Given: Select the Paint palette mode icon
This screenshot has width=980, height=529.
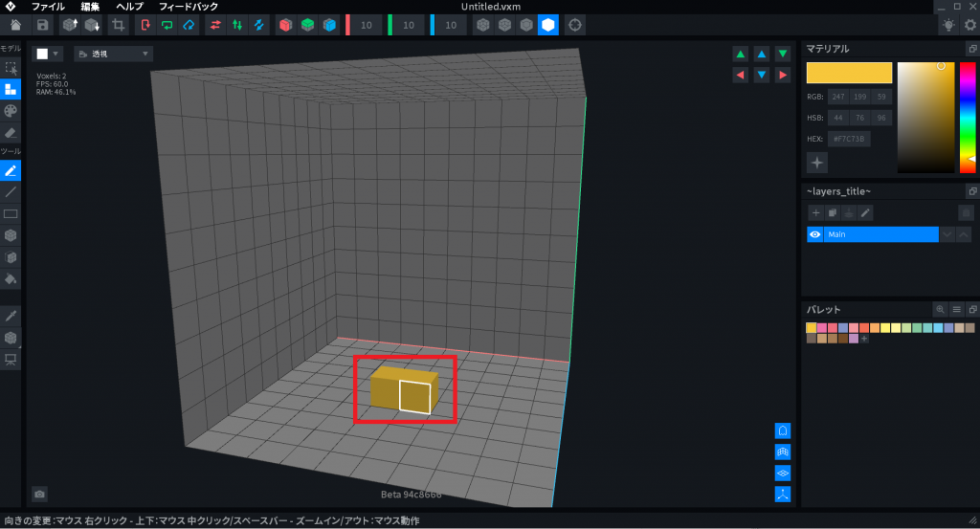Looking at the screenshot, I should coord(11,111).
